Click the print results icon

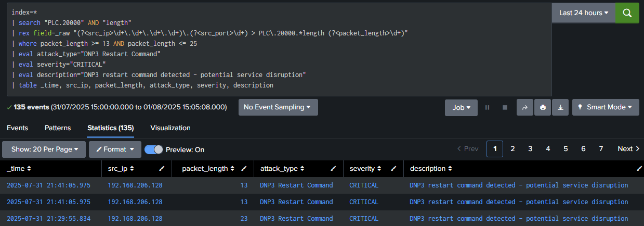tap(543, 107)
